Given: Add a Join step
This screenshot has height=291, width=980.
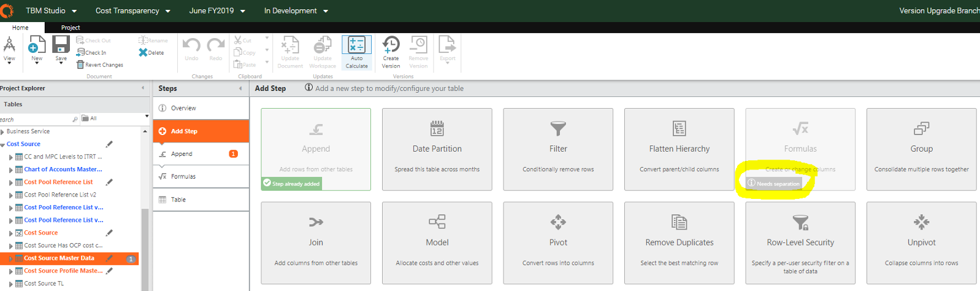Looking at the screenshot, I should 316,243.
